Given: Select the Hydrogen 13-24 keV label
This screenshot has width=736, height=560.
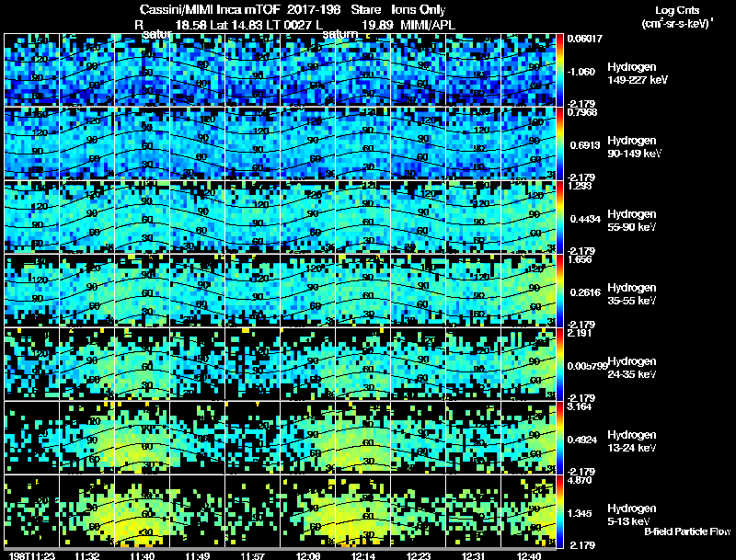Looking at the screenshot, I should coord(632,441).
